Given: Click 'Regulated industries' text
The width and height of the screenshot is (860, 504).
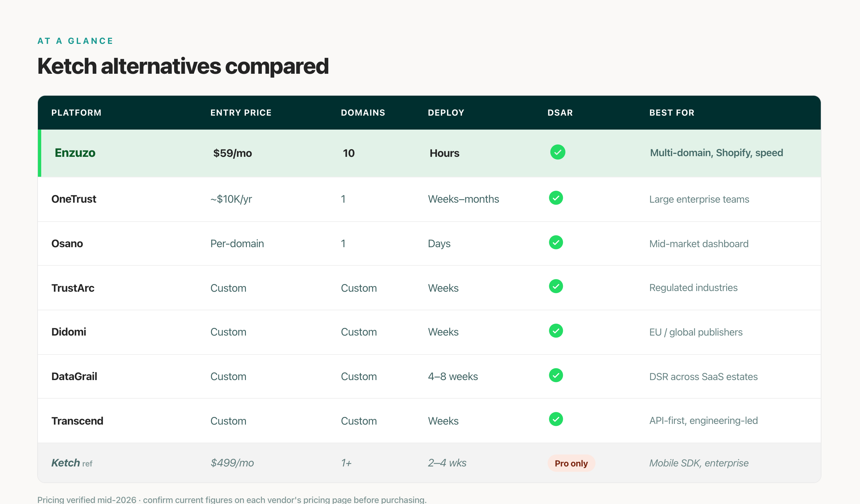Looking at the screenshot, I should [x=694, y=287].
